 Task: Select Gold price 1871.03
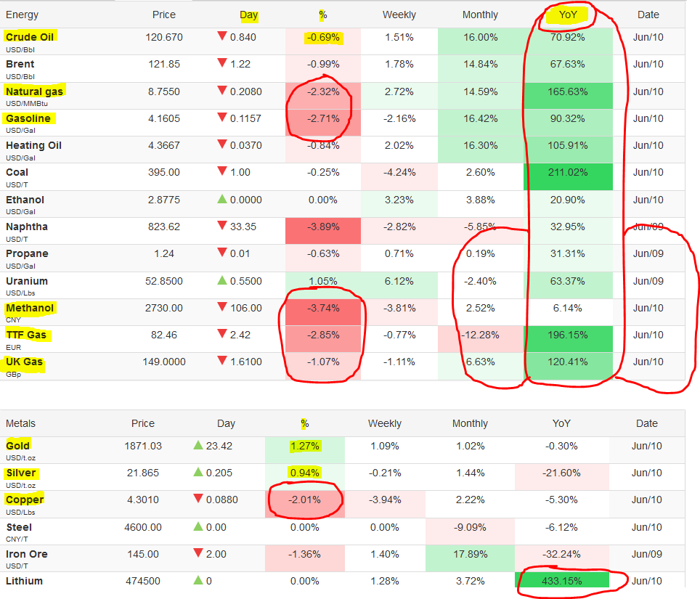(x=143, y=446)
